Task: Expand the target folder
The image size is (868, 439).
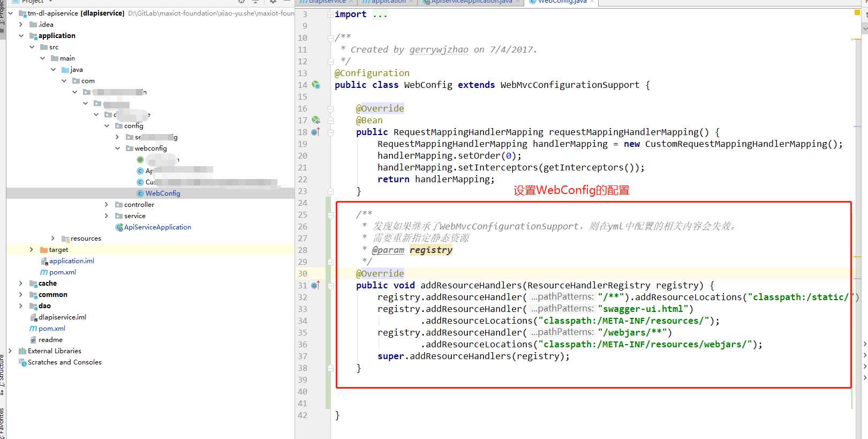Action: coord(32,250)
